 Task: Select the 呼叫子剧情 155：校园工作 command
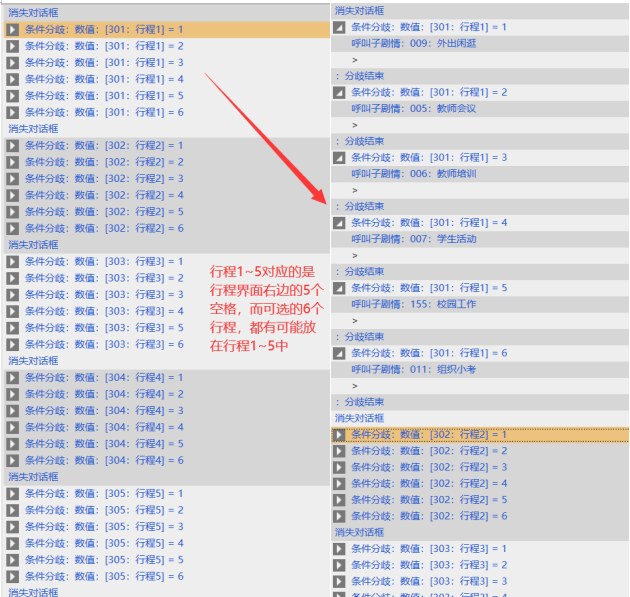(x=413, y=304)
